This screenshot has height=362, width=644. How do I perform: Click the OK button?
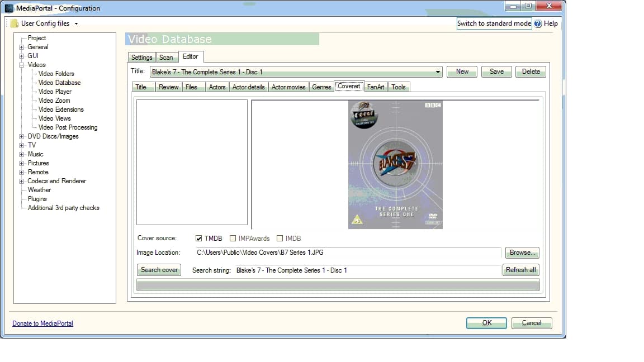(x=487, y=323)
